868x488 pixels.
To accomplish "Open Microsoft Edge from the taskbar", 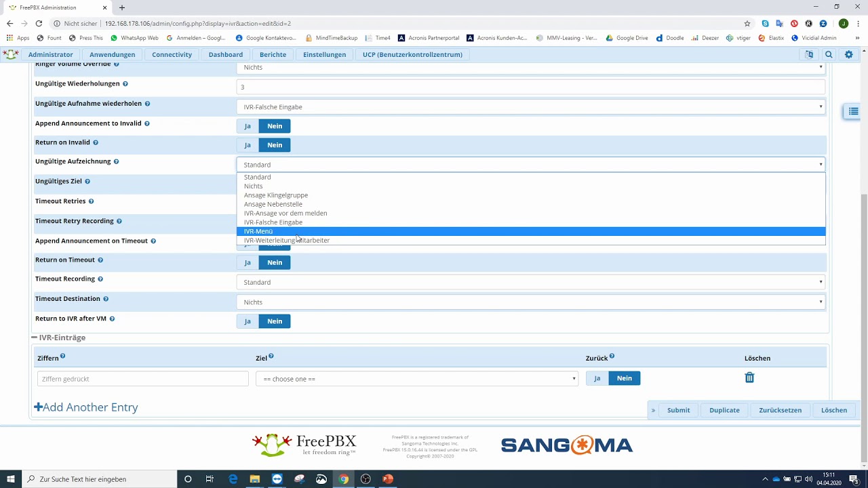I will (233, 479).
